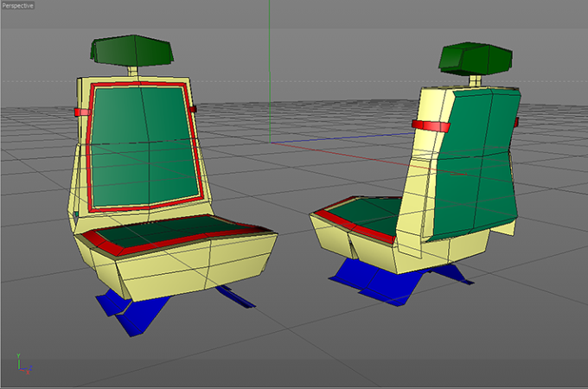Image resolution: width=588 pixels, height=389 pixels.
Task: Click the red strap on left chair's side
Action: click(82, 112)
